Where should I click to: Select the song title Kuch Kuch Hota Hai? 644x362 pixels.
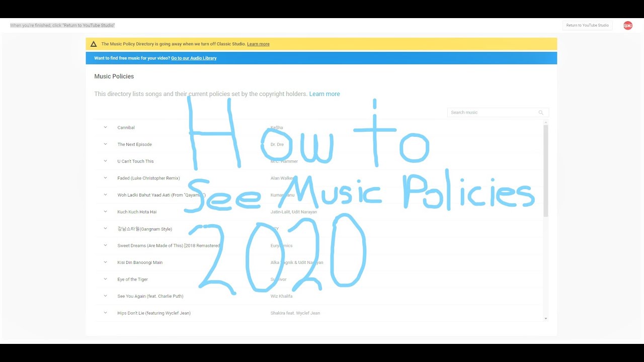[x=137, y=212]
